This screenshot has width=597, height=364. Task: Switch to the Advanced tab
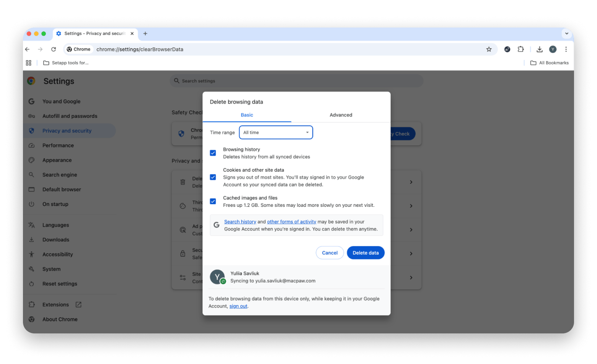[341, 115]
